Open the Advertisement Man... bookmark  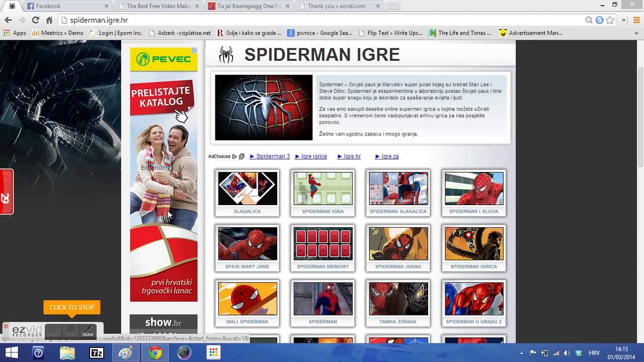click(x=530, y=33)
